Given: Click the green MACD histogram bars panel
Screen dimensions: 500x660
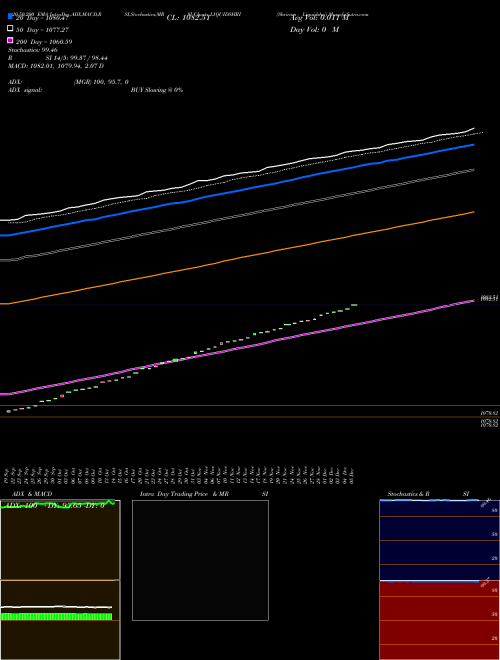Looking at the screenshot, I should 56,617.
